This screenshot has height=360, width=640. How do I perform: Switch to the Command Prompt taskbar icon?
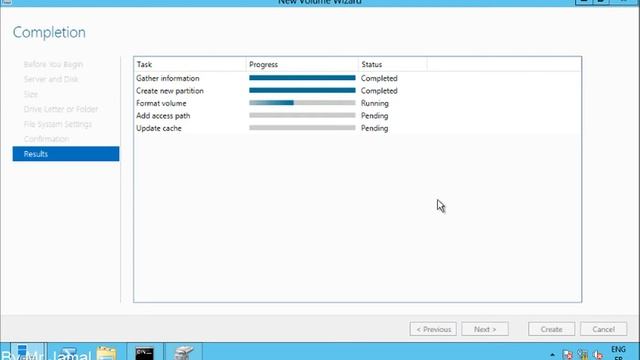click(145, 353)
